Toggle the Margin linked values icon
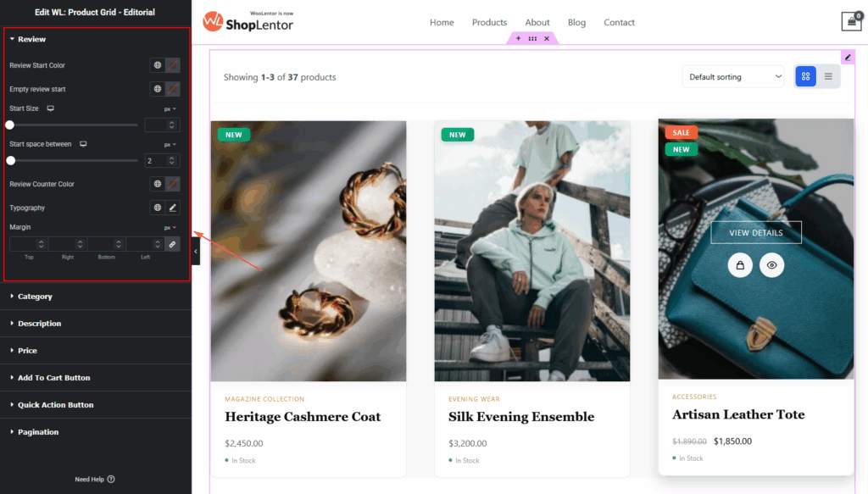The width and height of the screenshot is (868, 494). coord(173,244)
